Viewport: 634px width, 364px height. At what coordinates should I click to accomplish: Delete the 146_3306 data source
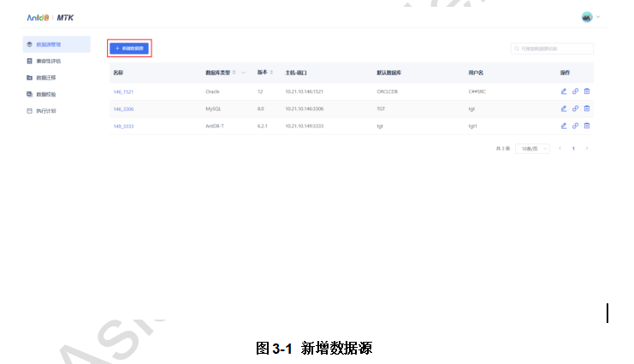(x=587, y=109)
